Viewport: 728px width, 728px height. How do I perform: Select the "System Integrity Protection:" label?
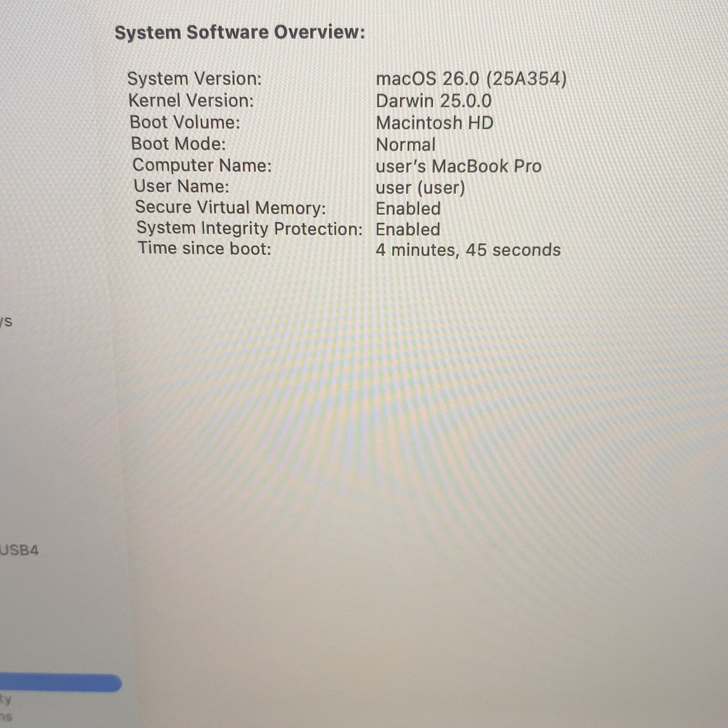pos(249,228)
